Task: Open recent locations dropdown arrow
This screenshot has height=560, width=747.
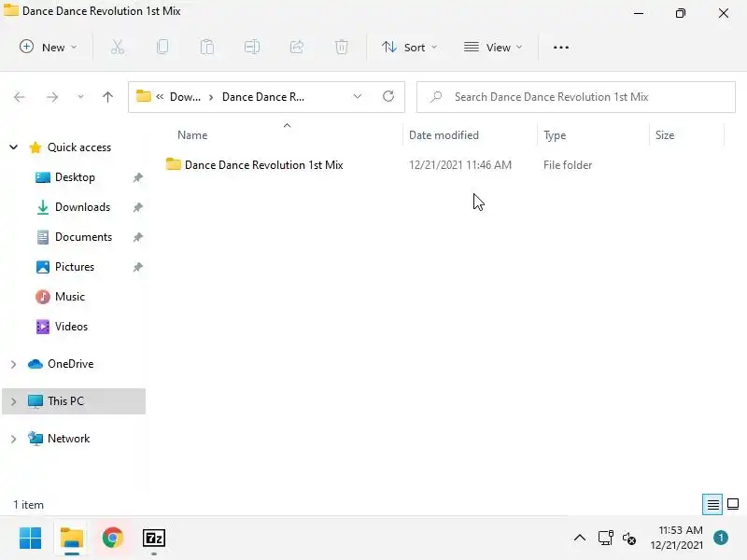Action: 80,97
